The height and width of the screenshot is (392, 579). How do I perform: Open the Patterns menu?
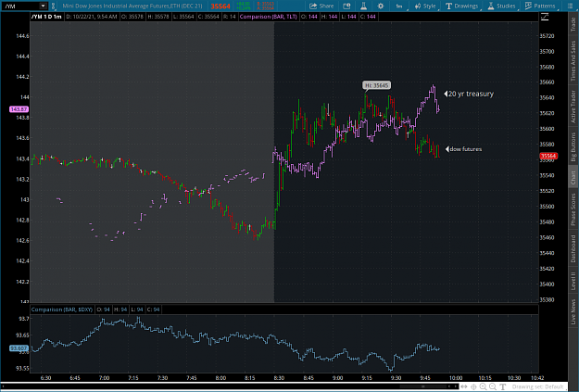point(540,6)
